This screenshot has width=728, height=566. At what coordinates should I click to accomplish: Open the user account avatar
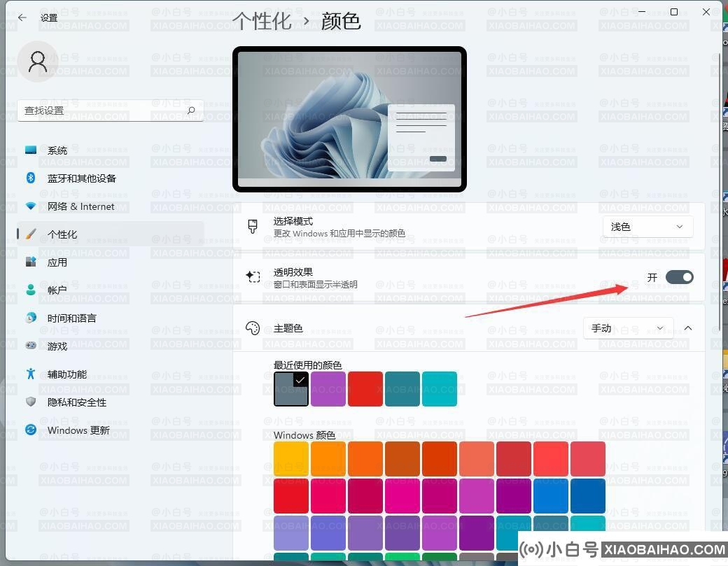(38, 62)
